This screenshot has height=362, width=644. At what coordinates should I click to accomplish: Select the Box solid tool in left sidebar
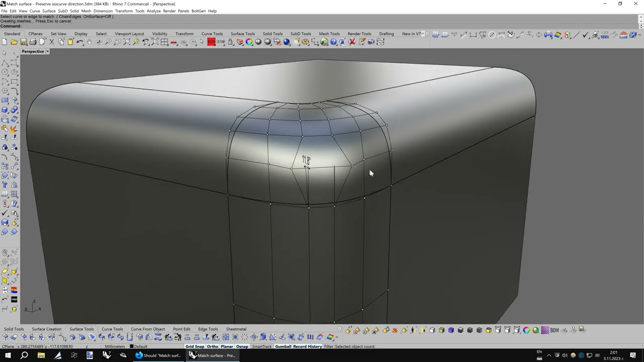5,110
